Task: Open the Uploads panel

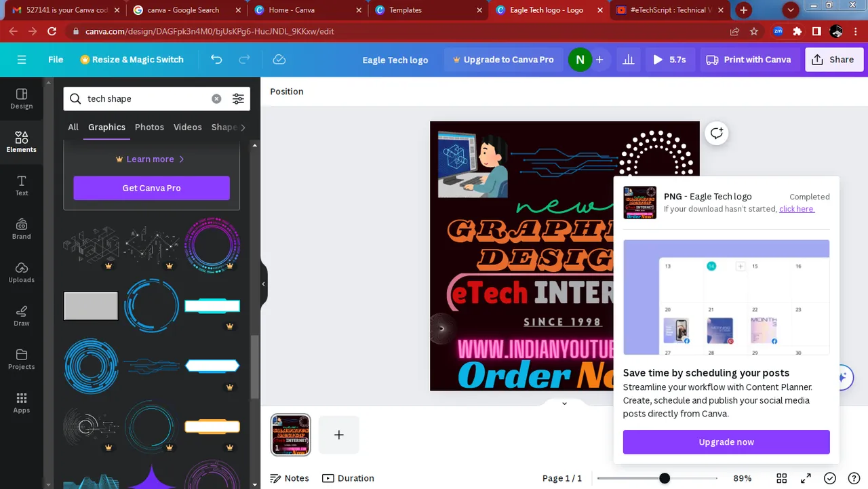Action: click(x=22, y=273)
